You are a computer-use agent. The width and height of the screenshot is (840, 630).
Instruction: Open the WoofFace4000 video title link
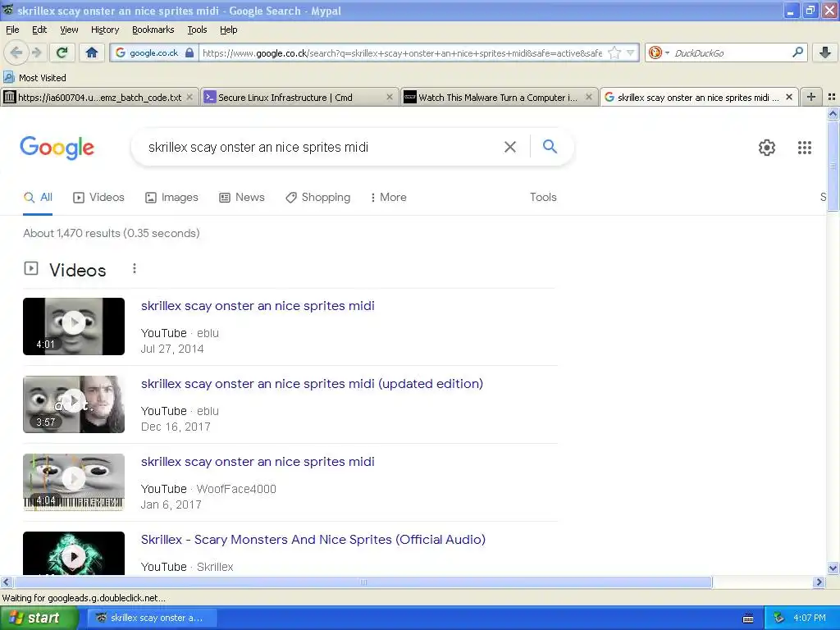click(x=258, y=462)
